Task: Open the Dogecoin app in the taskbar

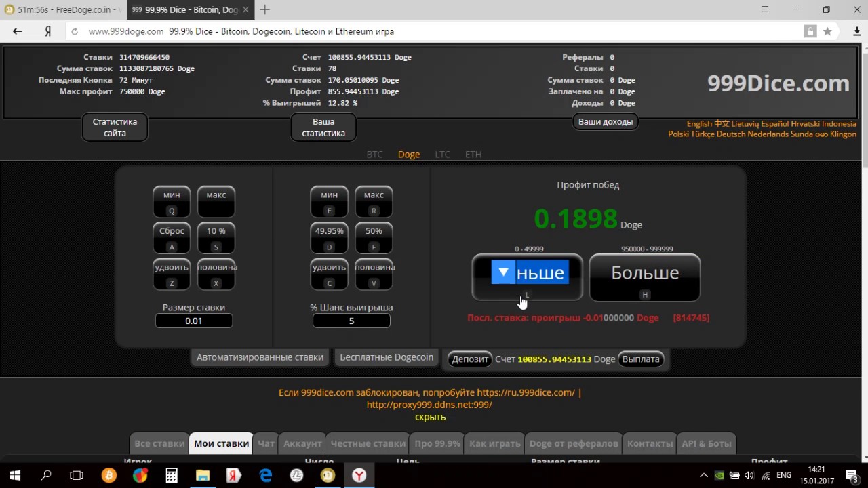Action: (x=328, y=476)
